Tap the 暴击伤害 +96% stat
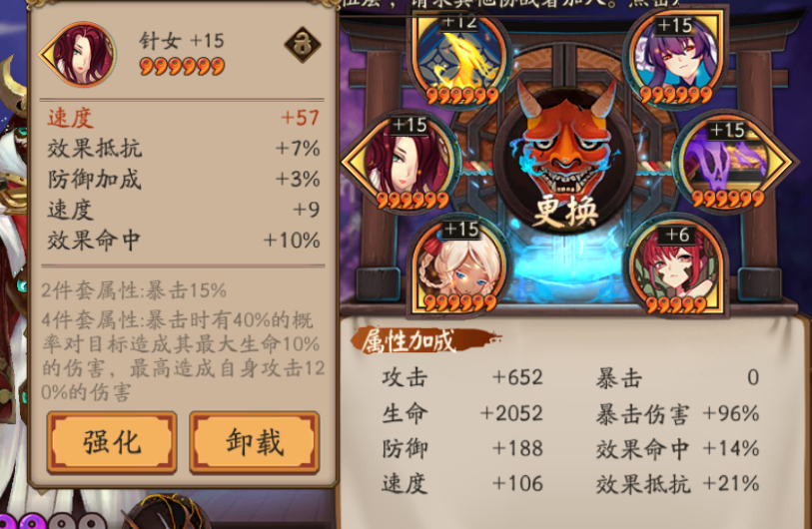The width and height of the screenshot is (812, 529). tap(677, 414)
